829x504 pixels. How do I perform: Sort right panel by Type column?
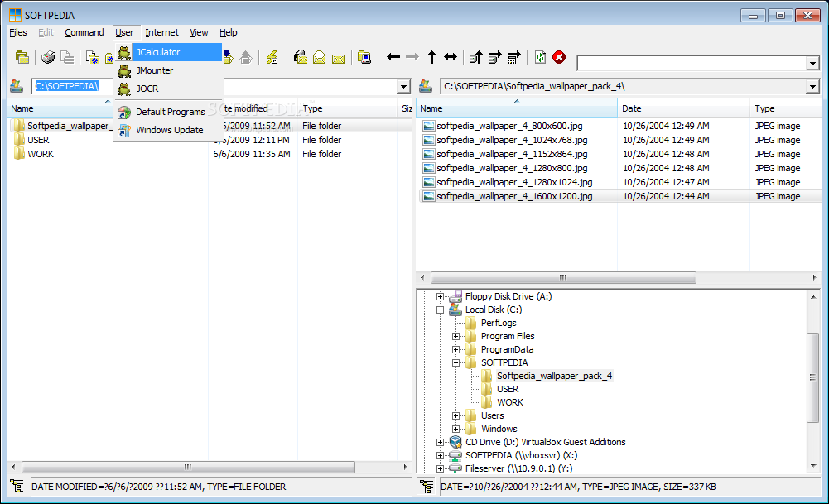coord(786,108)
